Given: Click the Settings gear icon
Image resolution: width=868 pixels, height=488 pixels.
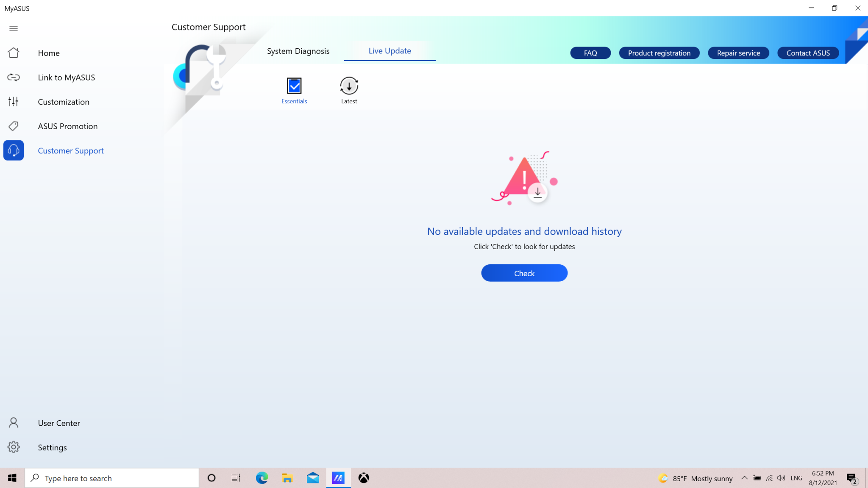Looking at the screenshot, I should coord(14,447).
